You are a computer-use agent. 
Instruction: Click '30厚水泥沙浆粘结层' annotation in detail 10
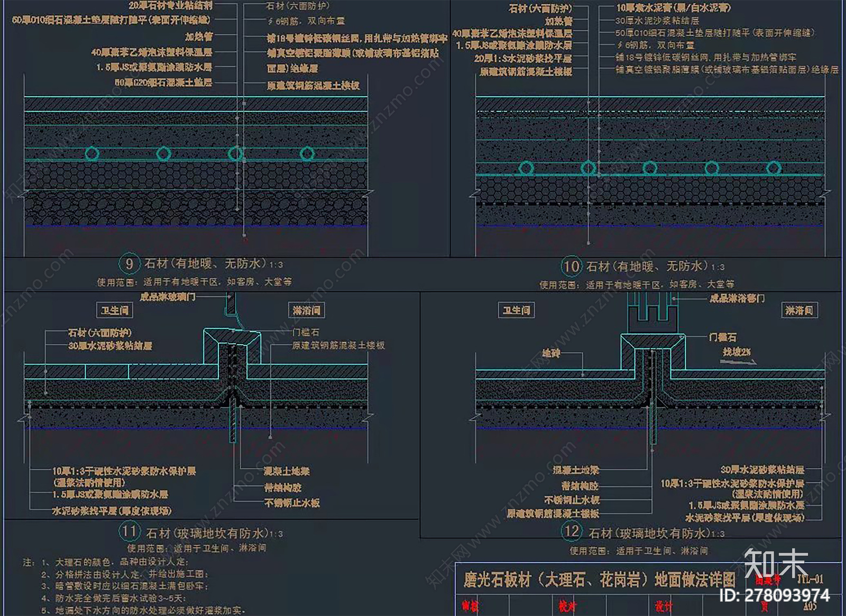[657, 21]
